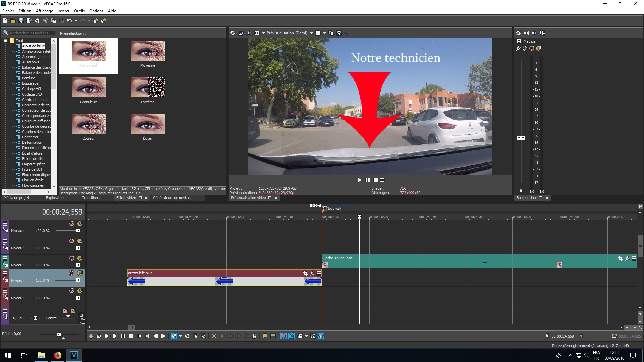This screenshot has height=362, width=644.
Task: Switch to the Transitions tab
Action: click(91, 198)
